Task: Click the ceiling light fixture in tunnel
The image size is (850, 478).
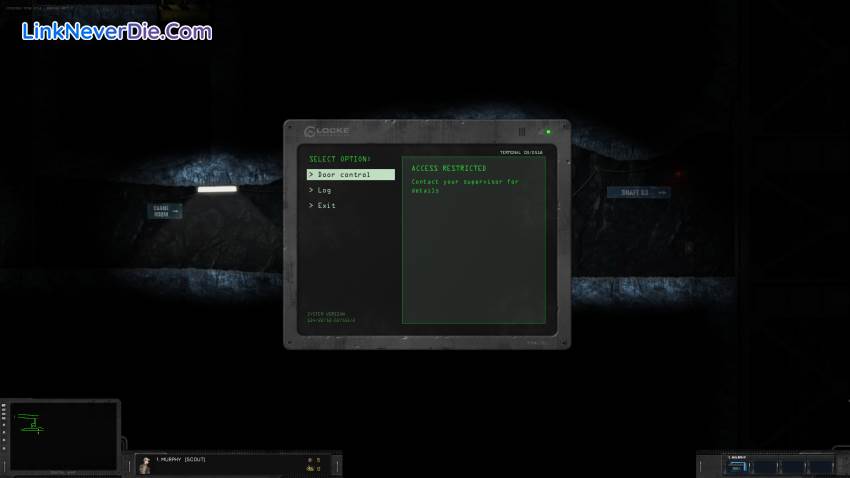Action: [x=217, y=189]
